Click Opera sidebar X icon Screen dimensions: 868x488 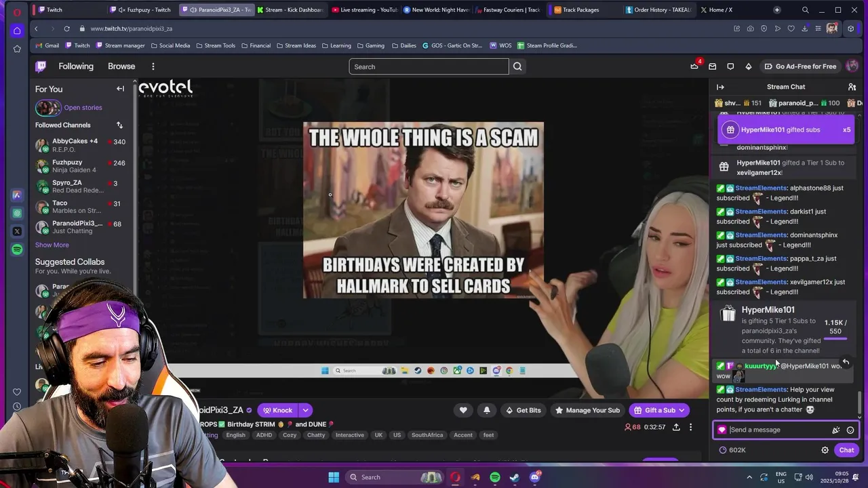coord(17,231)
